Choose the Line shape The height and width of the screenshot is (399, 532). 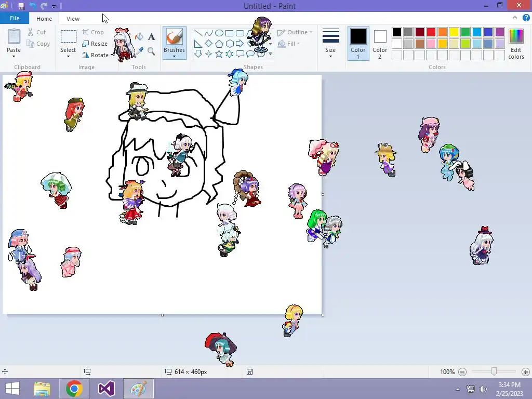pyautogui.click(x=198, y=33)
